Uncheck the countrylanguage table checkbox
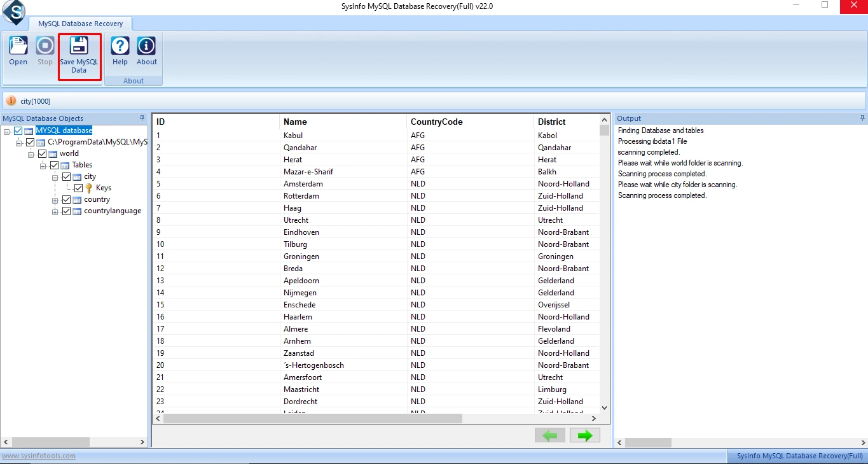Screen dimensions: 868x464 [x=65, y=211]
